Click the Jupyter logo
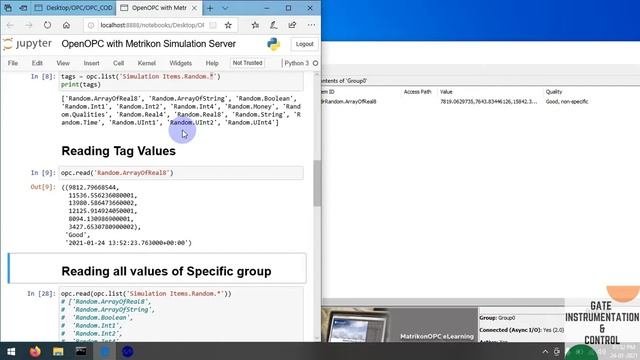Viewport: 640px width, 360px height. 27,44
